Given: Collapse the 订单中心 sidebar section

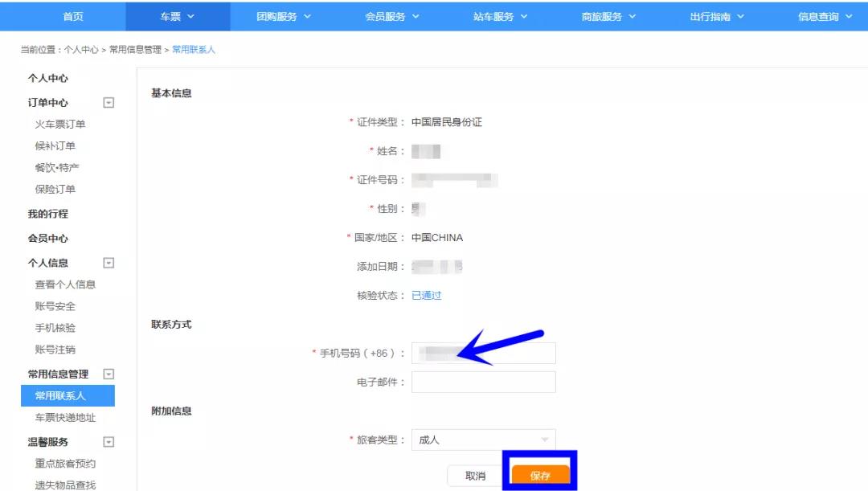Looking at the screenshot, I should pos(108,103).
